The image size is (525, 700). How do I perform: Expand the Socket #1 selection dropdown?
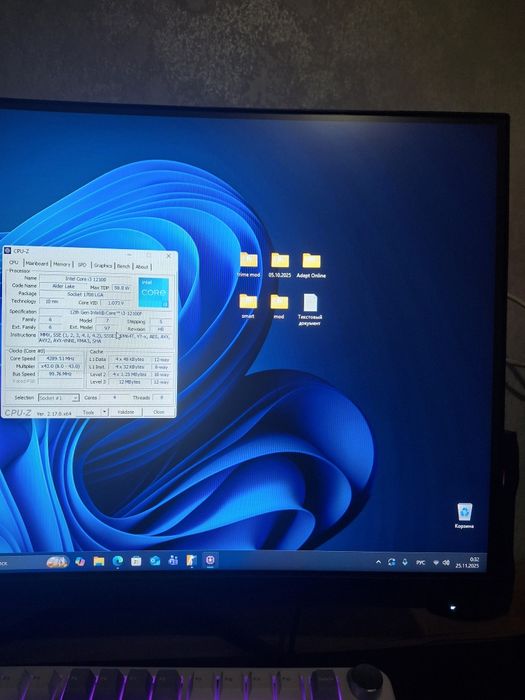point(58,397)
